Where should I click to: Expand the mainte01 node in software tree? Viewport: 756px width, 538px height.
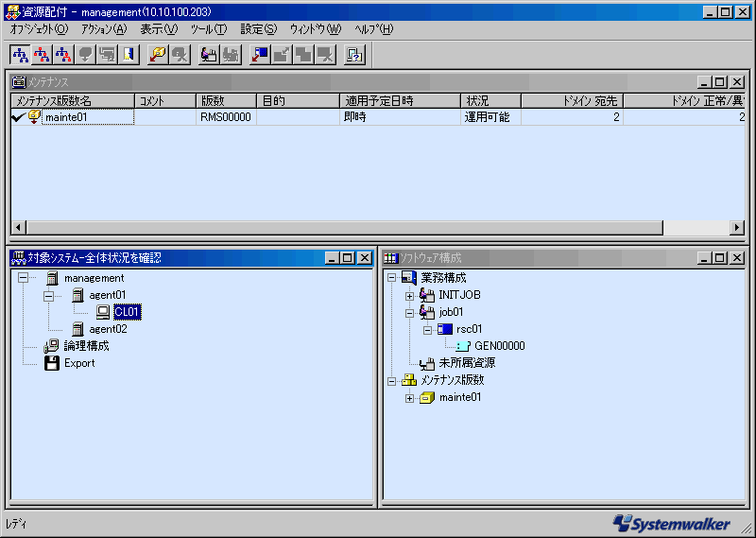pyautogui.click(x=409, y=398)
